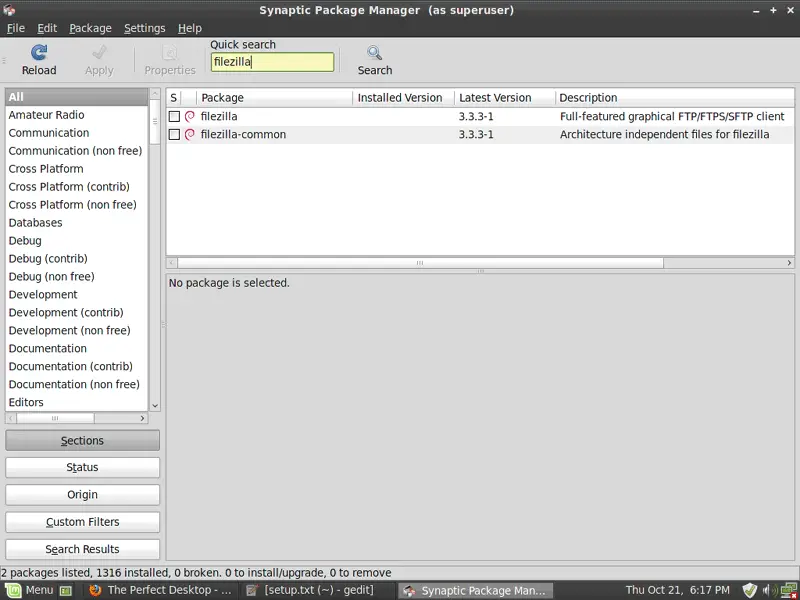Sort by Installed Version column header
800x600 pixels.
coord(404,97)
